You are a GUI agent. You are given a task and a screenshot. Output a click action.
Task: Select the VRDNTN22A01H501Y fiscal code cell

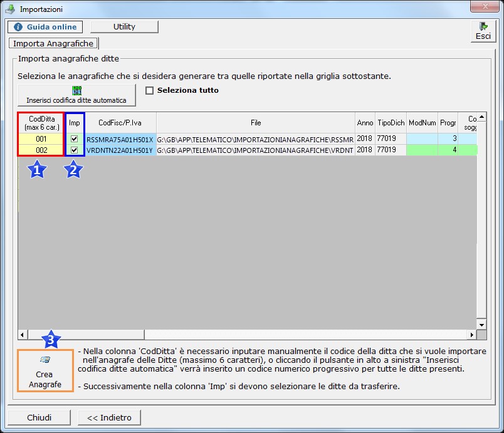tap(120, 150)
